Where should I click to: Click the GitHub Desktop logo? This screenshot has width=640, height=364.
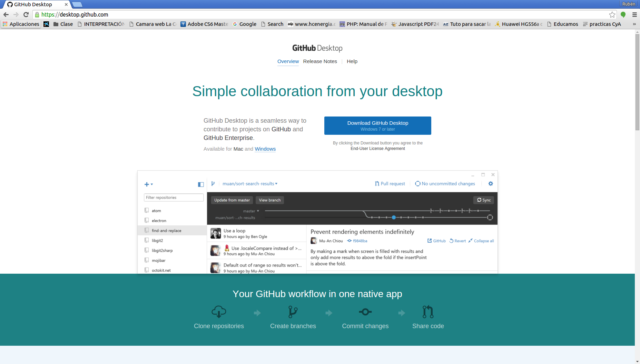(317, 48)
